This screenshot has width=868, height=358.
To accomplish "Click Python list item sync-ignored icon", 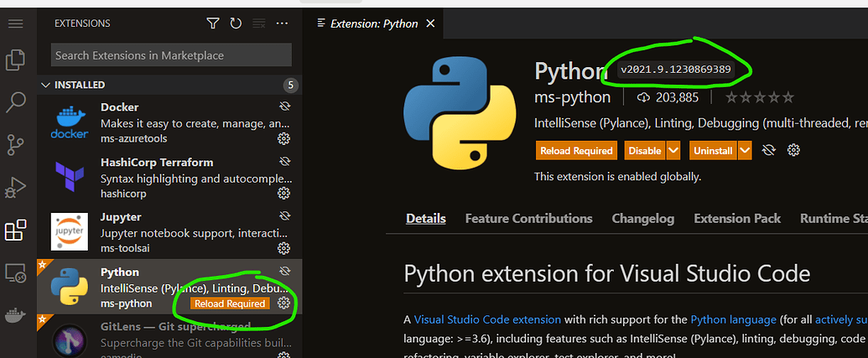I will [284, 271].
